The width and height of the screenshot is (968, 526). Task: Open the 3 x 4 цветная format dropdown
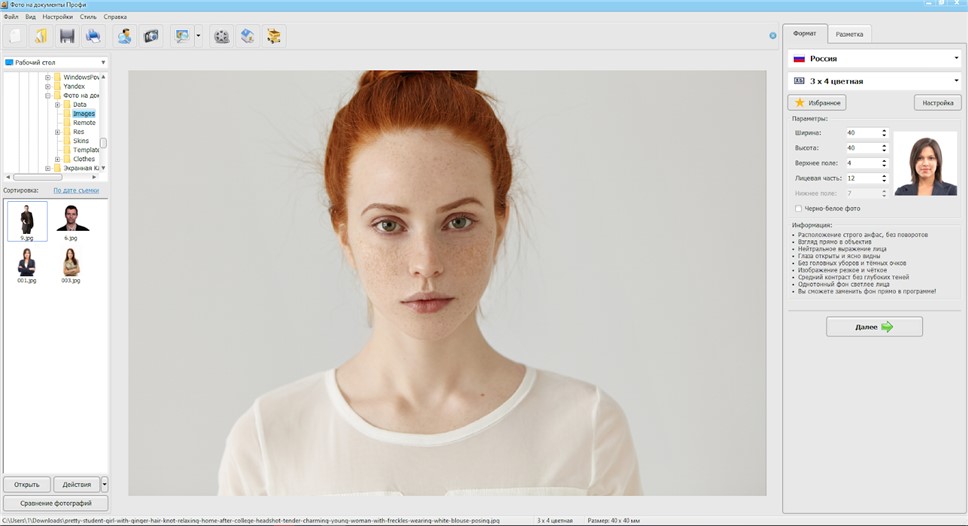coord(875,81)
